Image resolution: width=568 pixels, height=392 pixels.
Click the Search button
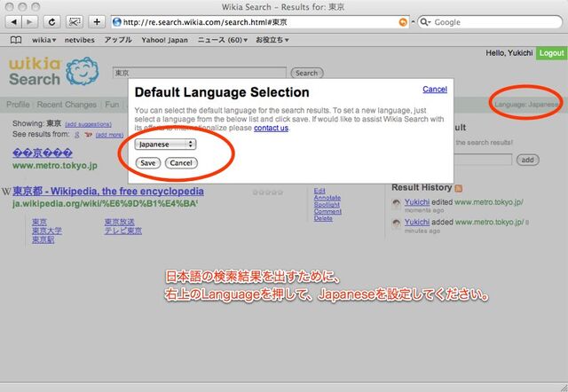point(307,73)
